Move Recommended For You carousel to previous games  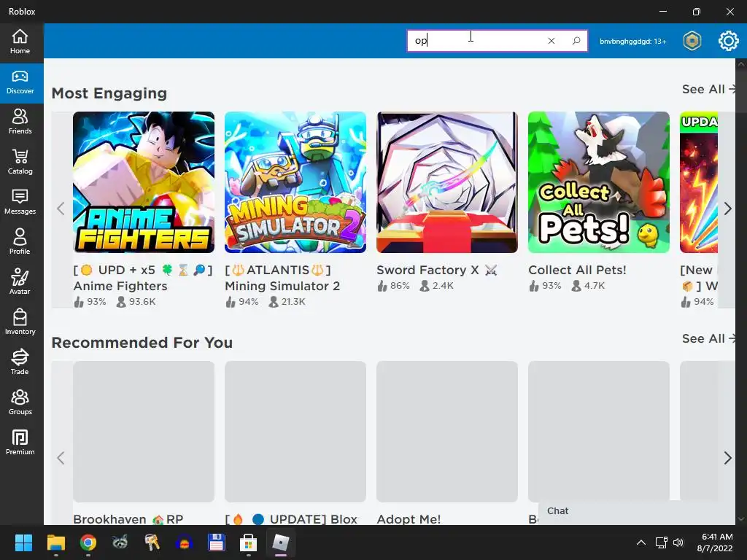tap(61, 458)
